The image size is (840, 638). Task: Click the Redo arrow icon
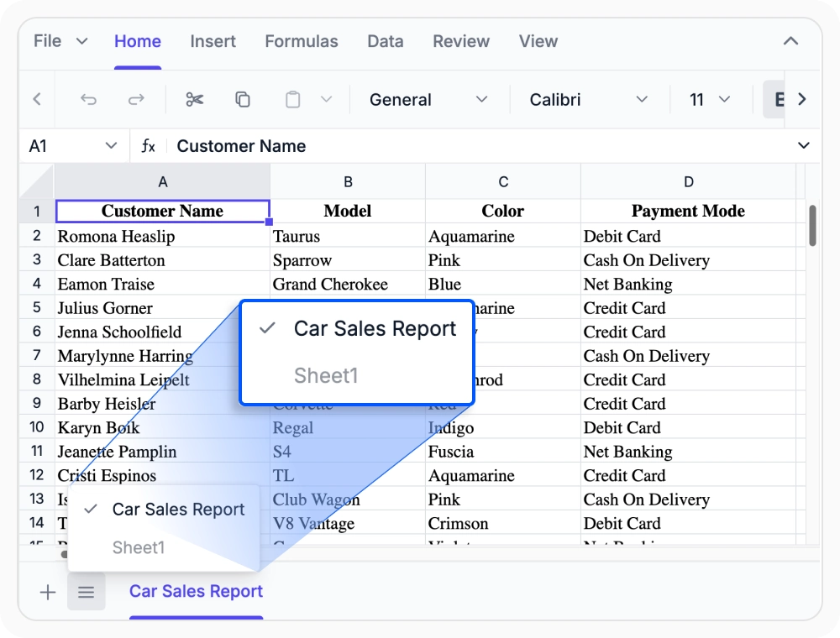pyautogui.click(x=136, y=100)
